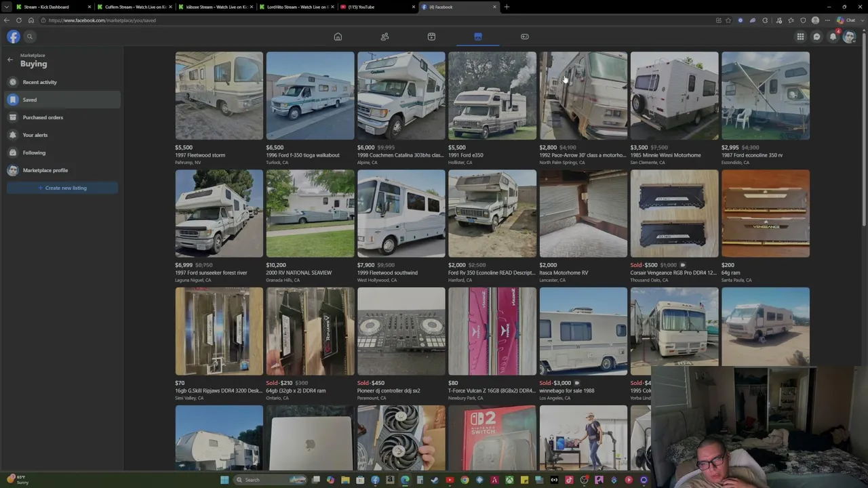Open Recent activity in the sidebar

click(x=62, y=82)
